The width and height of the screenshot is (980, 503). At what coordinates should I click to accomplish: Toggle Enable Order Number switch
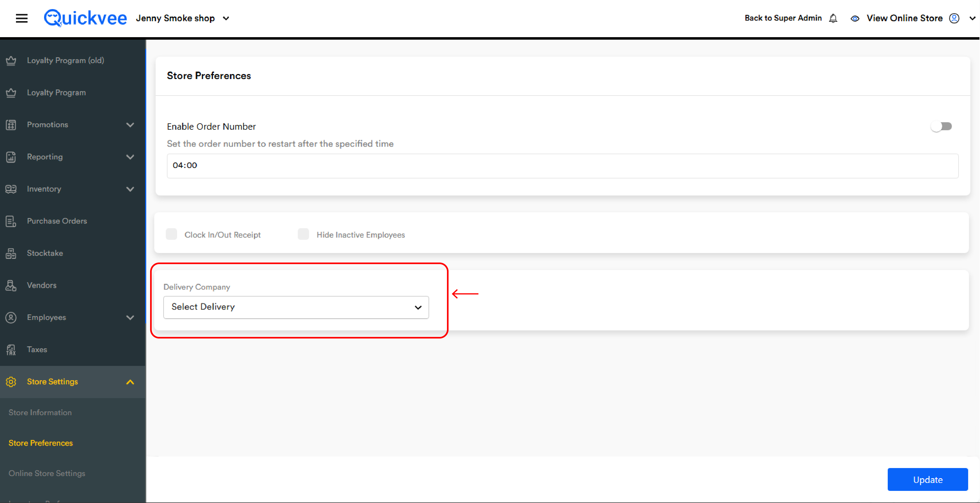[941, 126]
